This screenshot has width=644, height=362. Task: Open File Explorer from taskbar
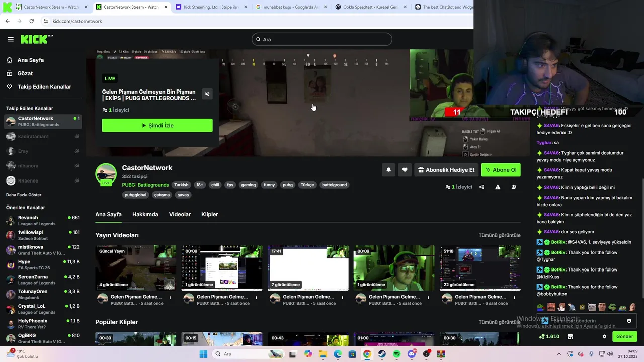(x=323, y=354)
